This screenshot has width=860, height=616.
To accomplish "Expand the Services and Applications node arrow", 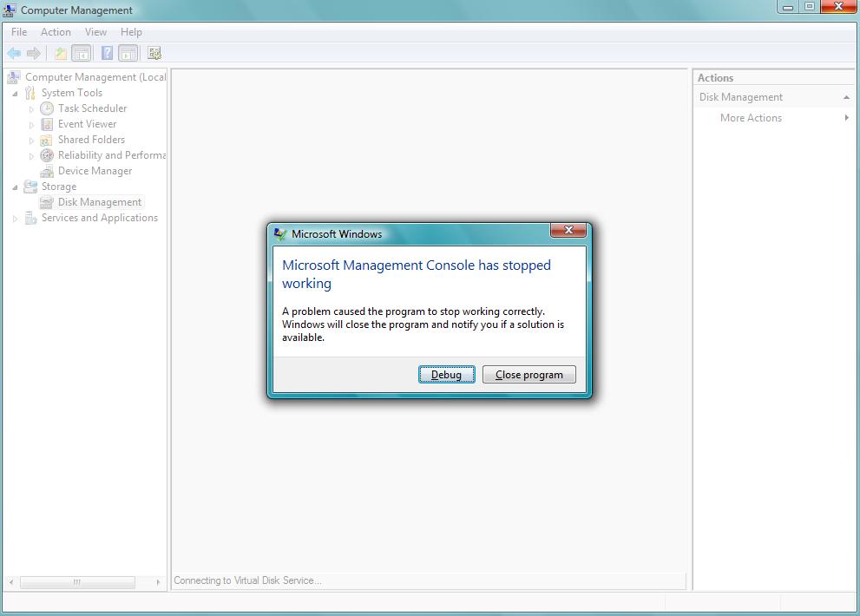I will [x=16, y=219].
